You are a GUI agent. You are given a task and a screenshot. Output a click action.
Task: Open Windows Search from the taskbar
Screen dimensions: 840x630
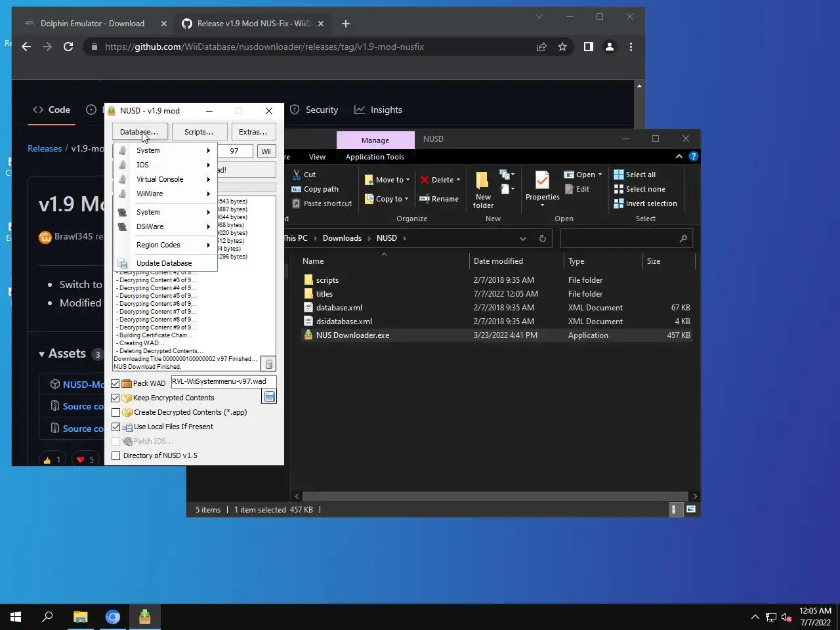point(48,617)
